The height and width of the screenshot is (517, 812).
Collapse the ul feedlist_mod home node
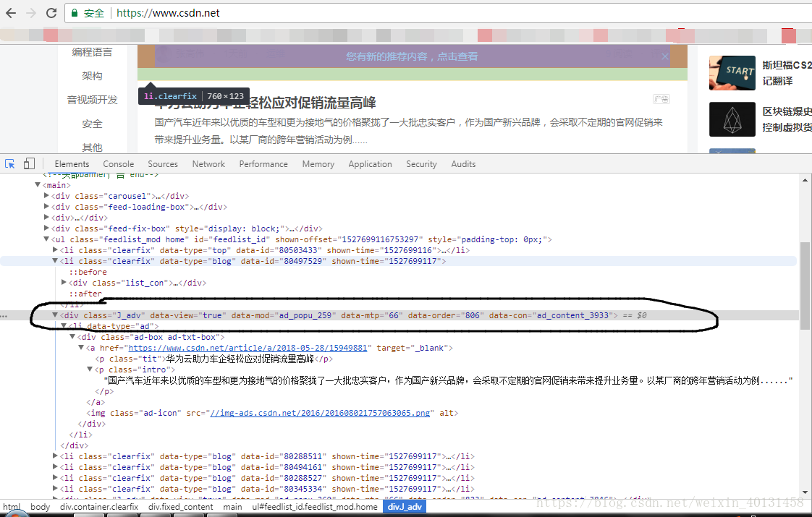coord(46,239)
